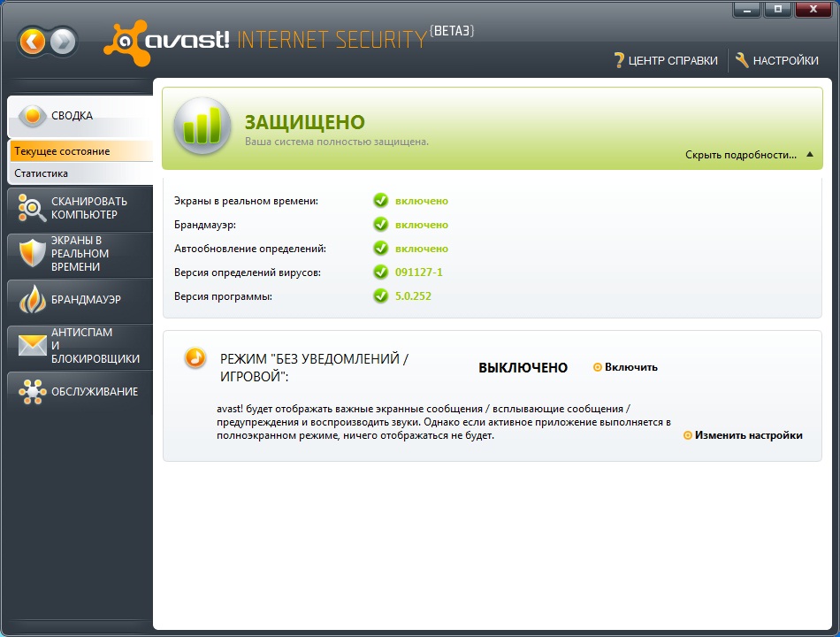Click green check next to Экраны в реальном времени
The image size is (840, 637).
[x=381, y=201]
